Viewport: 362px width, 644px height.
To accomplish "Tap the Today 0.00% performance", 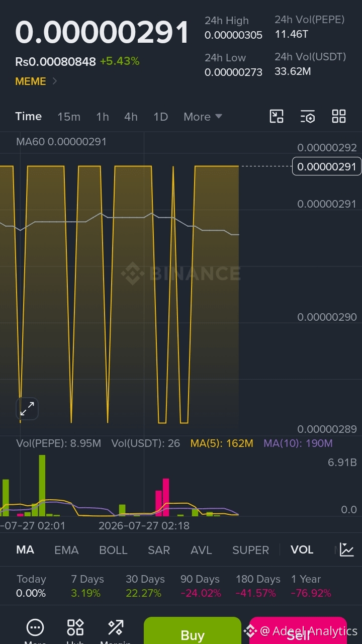I will (x=31, y=586).
